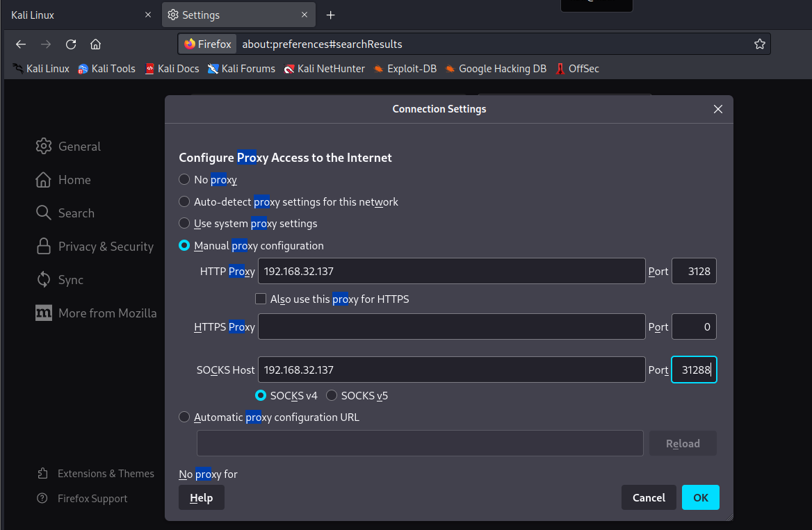This screenshot has height=530, width=812.
Task: Open Privacy & Security settings category
Action: (95, 247)
